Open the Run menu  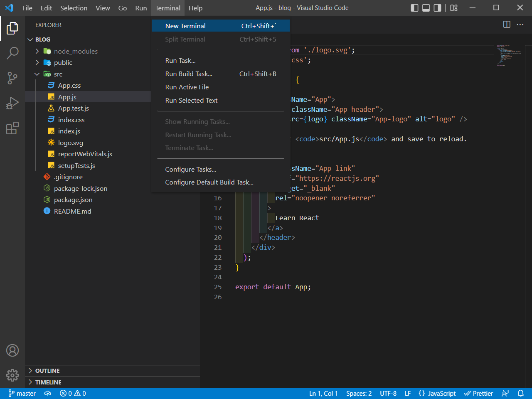(x=141, y=8)
